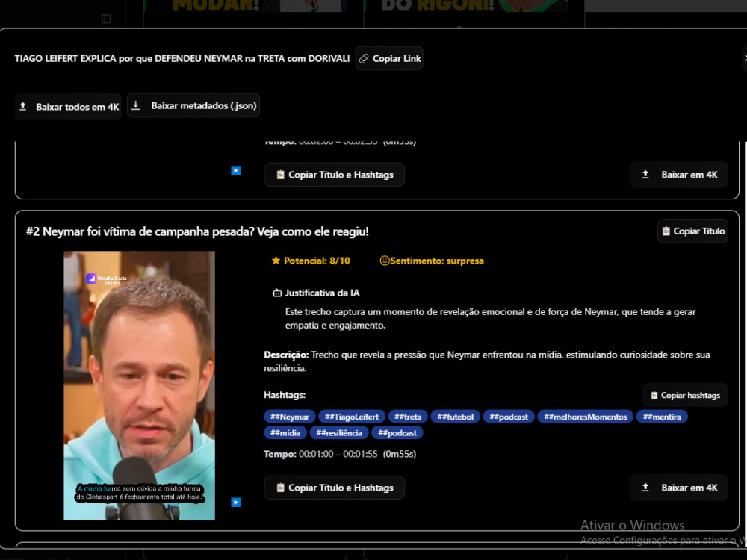Select the ##podcast chip in the second hashtag row

(x=397, y=433)
